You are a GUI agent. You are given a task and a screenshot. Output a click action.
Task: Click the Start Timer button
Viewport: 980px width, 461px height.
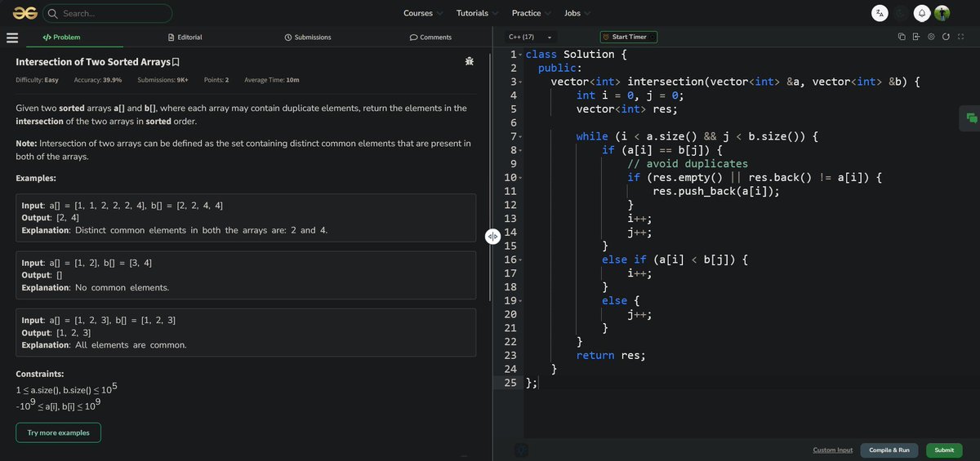628,37
